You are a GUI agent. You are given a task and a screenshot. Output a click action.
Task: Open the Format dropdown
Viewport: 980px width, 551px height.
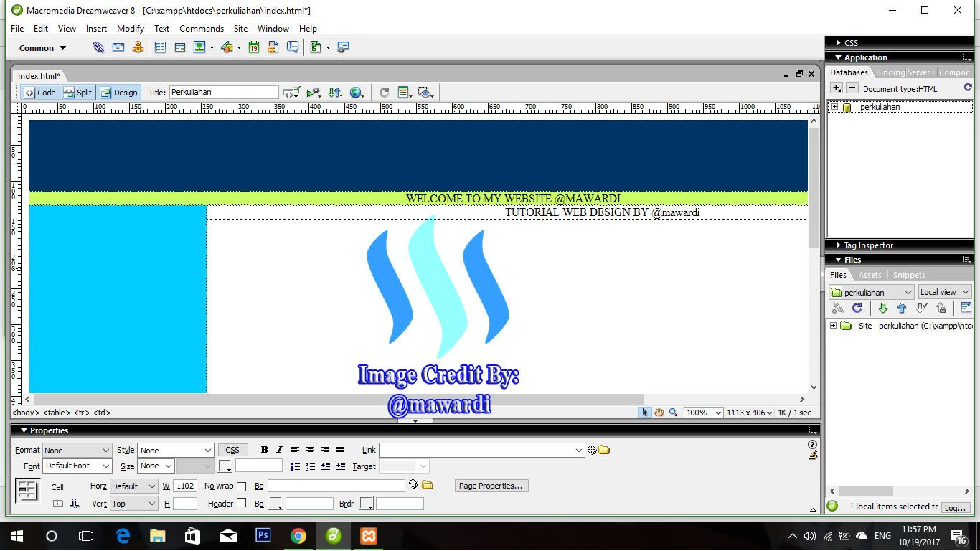coord(77,451)
